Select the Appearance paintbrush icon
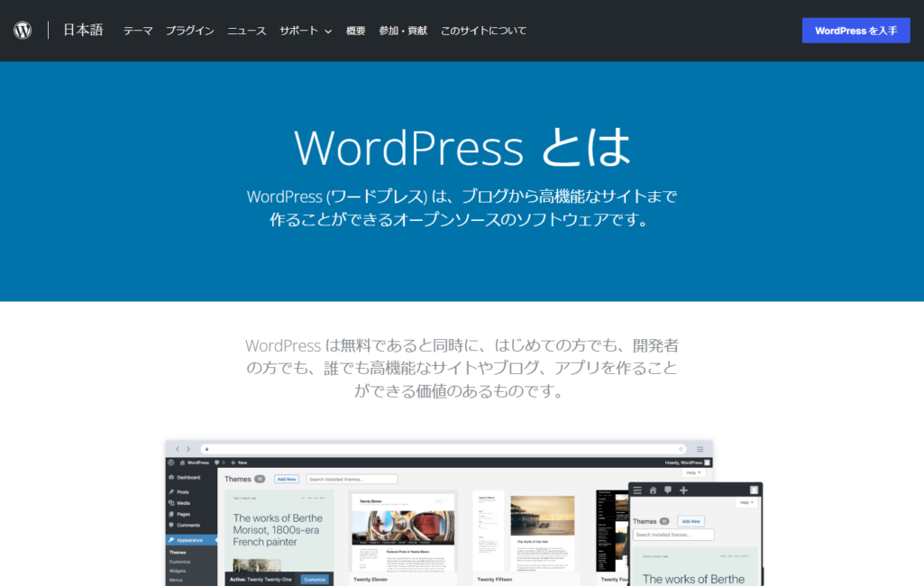 pyautogui.click(x=172, y=540)
